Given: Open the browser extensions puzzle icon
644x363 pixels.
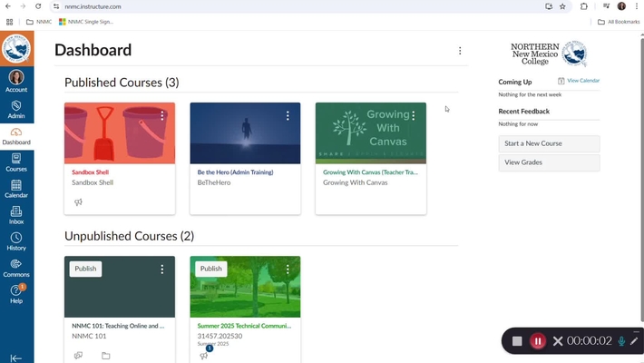Looking at the screenshot, I should [x=583, y=6].
